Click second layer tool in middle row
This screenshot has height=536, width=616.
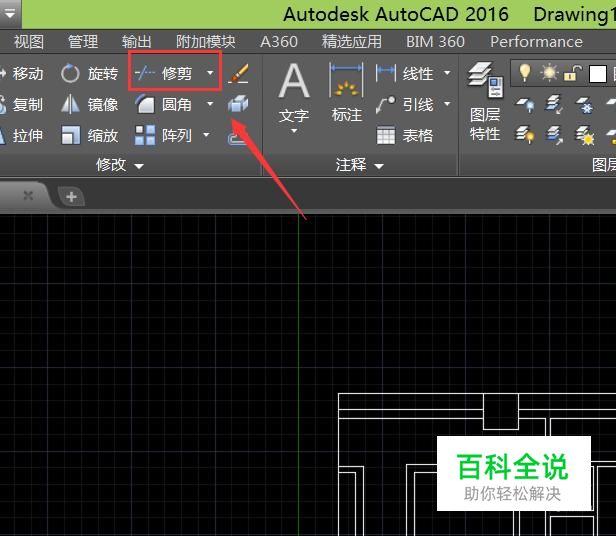point(554,105)
